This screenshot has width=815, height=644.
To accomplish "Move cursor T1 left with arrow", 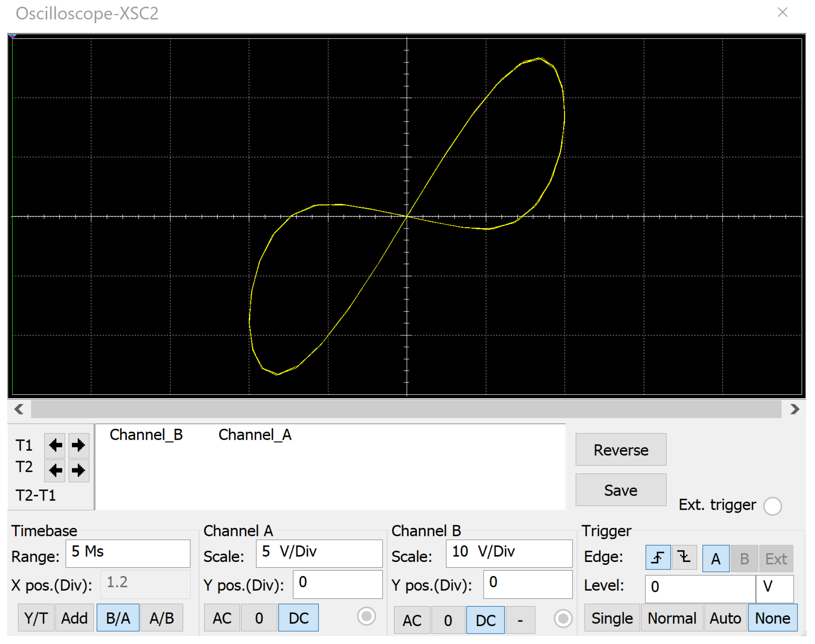I will [x=55, y=445].
